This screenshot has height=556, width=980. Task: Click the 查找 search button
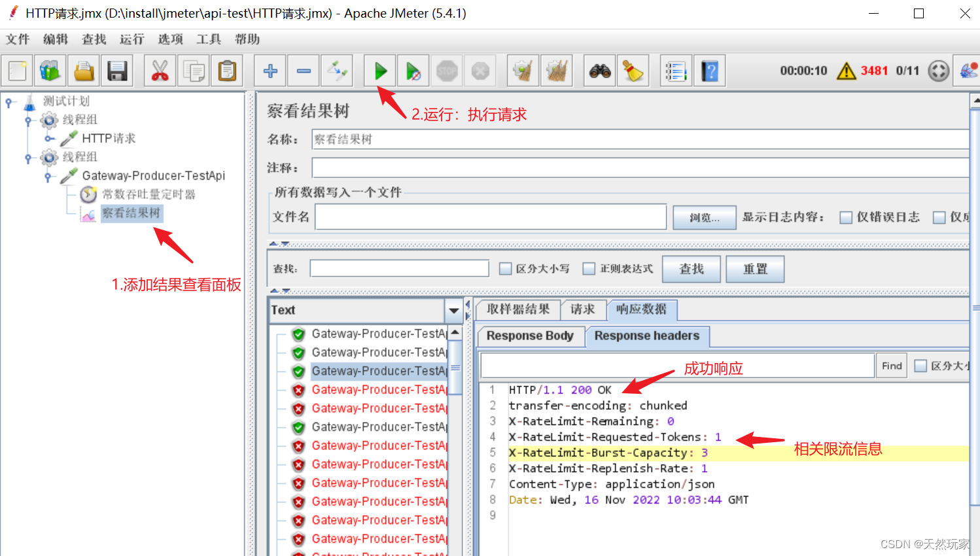coord(691,269)
